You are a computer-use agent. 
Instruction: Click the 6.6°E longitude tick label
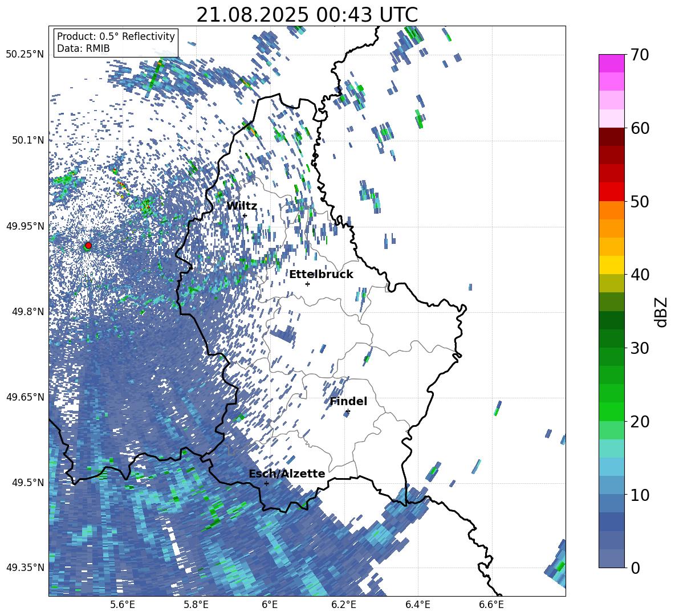pos(491,605)
